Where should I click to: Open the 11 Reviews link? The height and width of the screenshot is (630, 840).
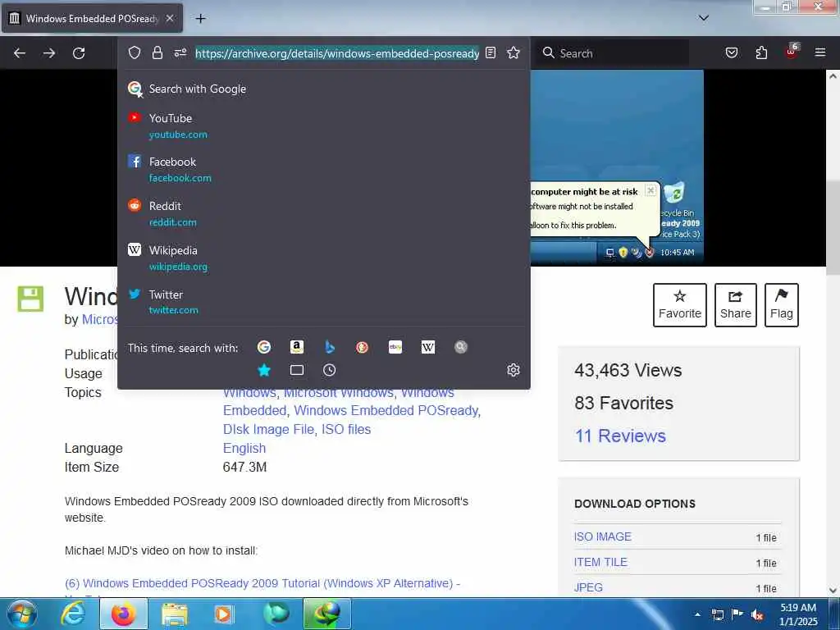pyautogui.click(x=620, y=436)
